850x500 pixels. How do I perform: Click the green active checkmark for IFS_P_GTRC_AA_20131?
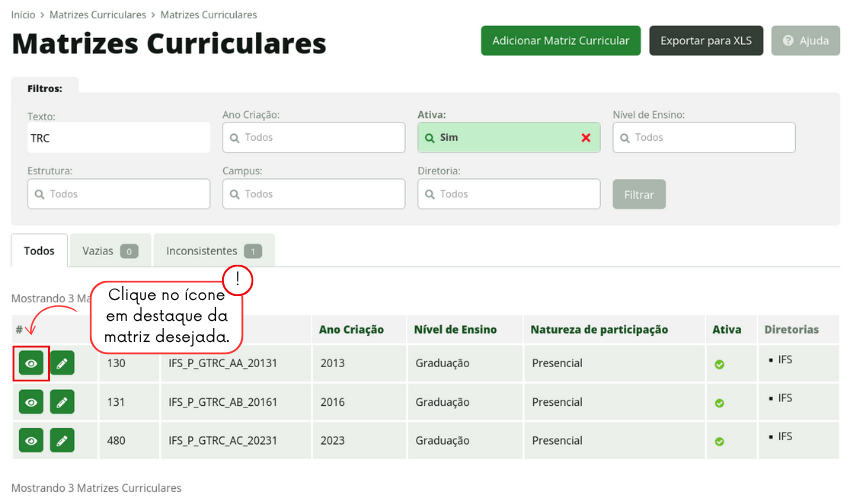pos(719,364)
